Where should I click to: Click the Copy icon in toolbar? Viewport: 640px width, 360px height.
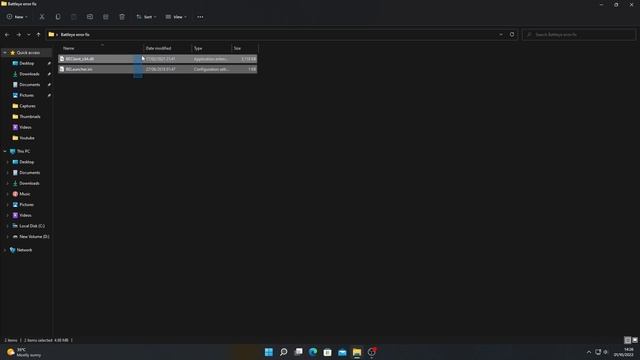(58, 17)
